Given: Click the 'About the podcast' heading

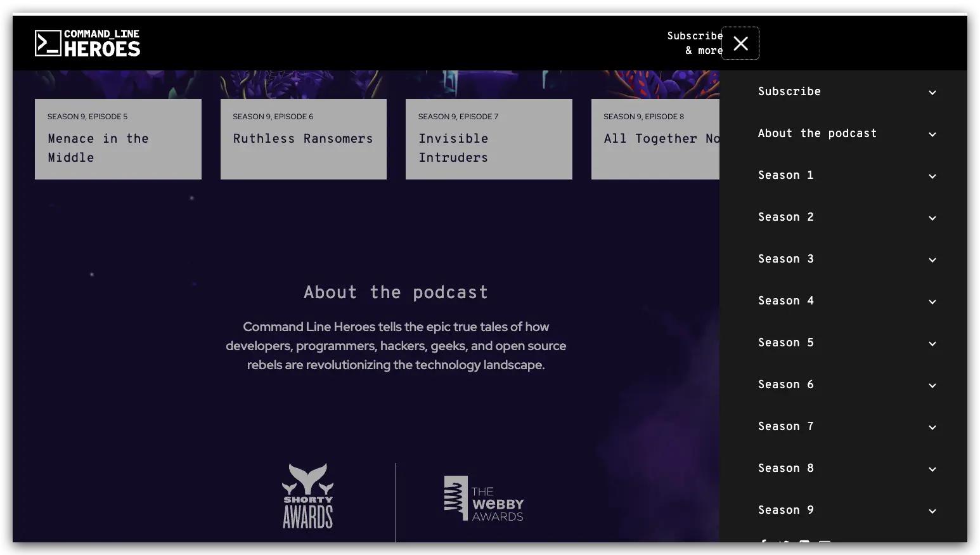Looking at the screenshot, I should point(396,292).
